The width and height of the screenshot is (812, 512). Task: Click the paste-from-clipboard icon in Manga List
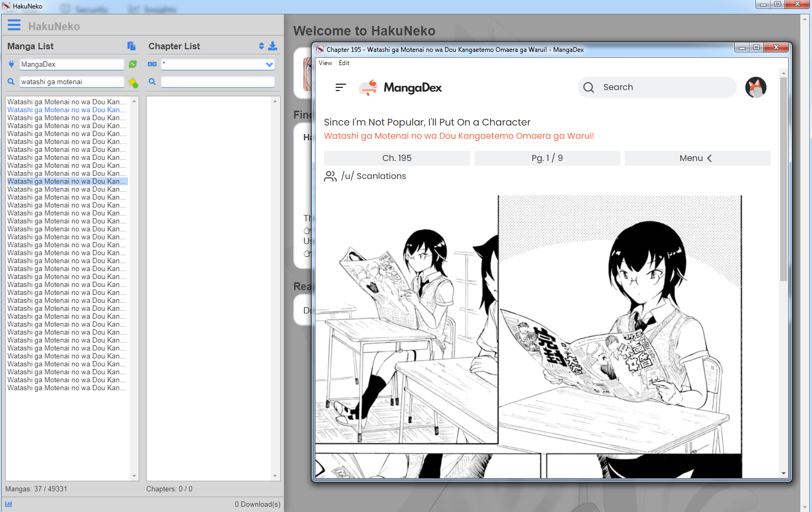pyautogui.click(x=131, y=46)
